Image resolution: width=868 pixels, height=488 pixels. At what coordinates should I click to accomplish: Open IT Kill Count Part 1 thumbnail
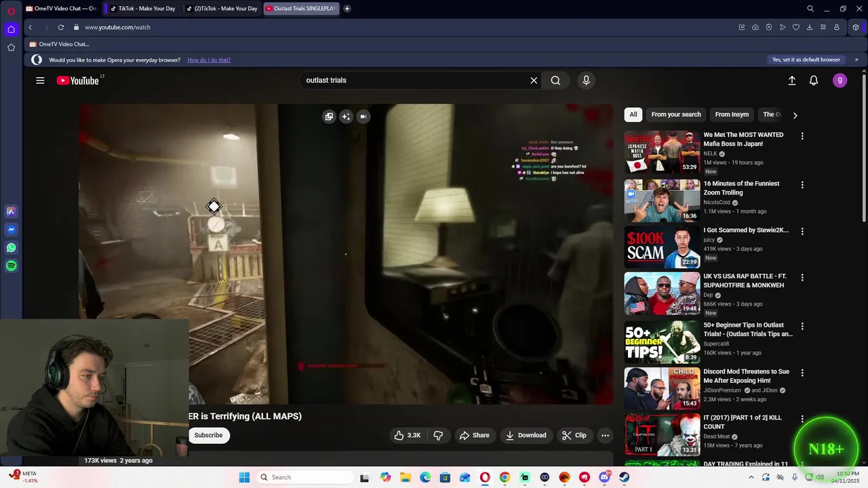coord(662,435)
